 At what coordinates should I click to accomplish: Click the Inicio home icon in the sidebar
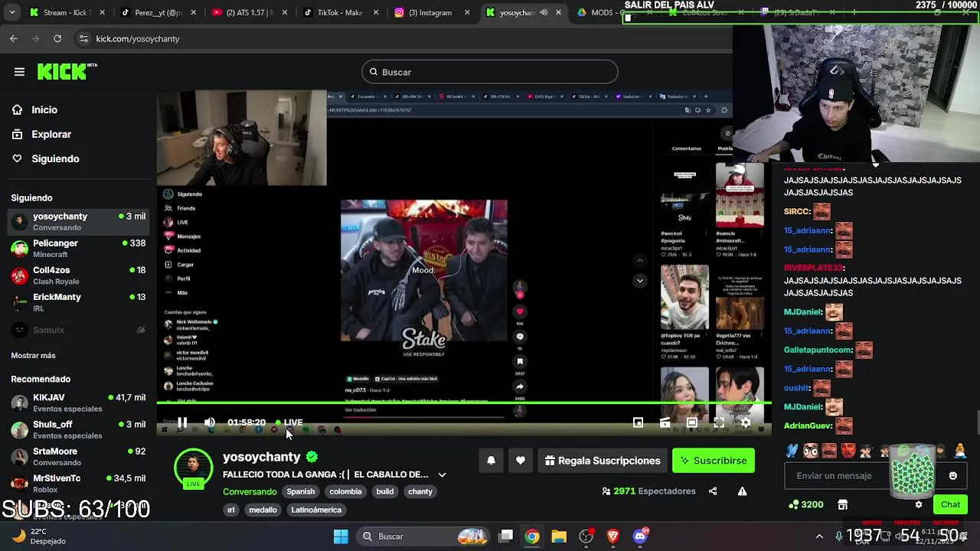click(x=17, y=109)
